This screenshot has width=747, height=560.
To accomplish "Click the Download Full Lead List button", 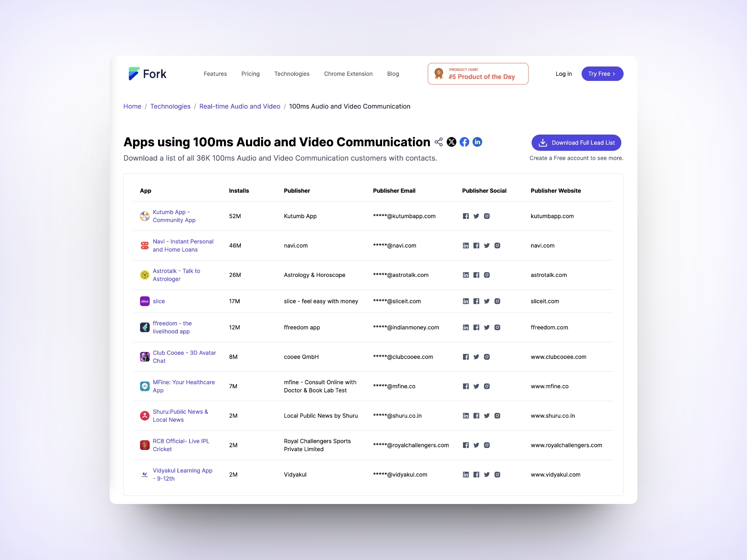I will click(576, 142).
